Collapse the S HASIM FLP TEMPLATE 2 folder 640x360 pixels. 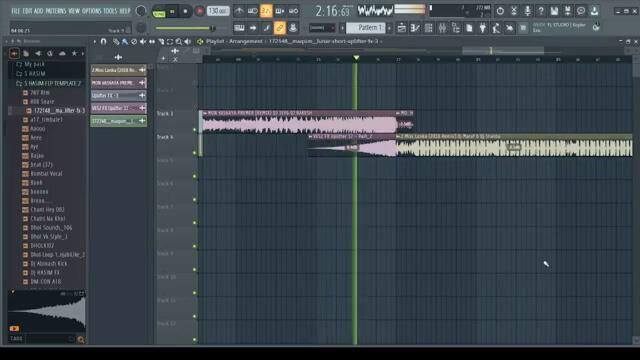coord(48,83)
